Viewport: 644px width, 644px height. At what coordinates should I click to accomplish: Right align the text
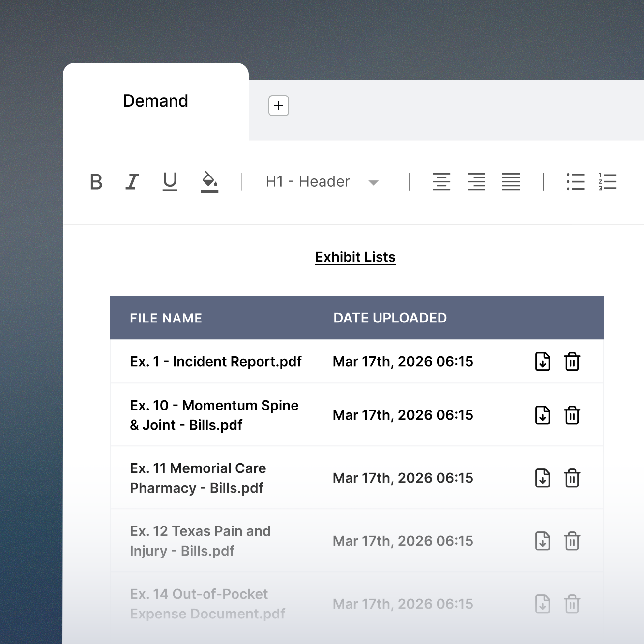click(476, 182)
